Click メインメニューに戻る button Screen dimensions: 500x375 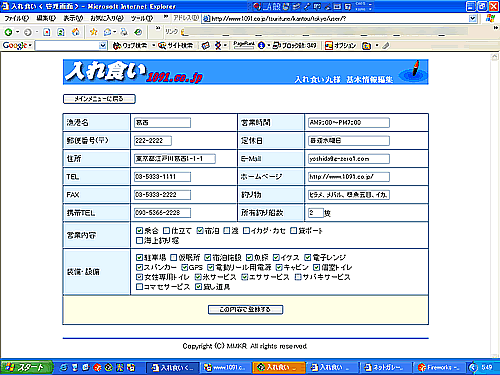(x=99, y=99)
